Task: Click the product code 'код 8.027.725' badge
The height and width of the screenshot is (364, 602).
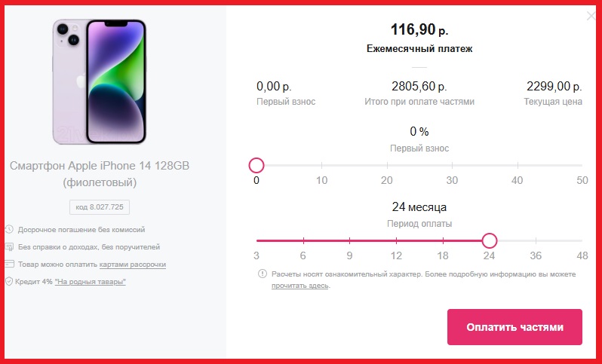Action: click(x=100, y=206)
